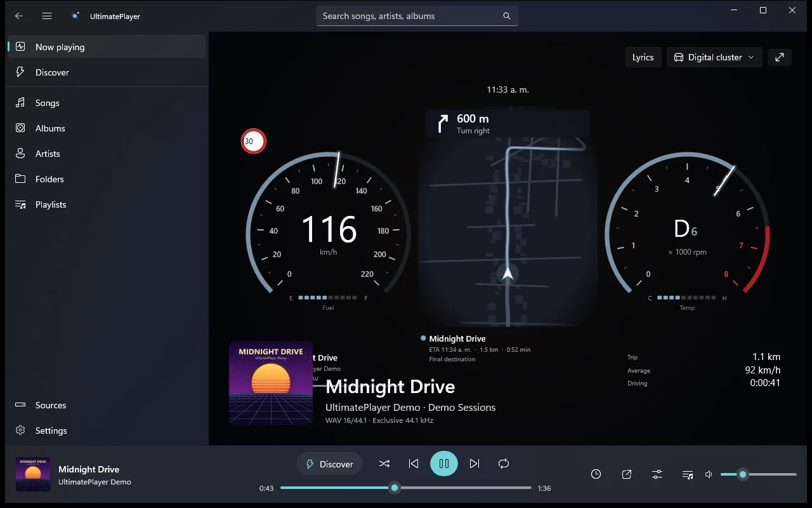Click the volume slider
812x508 pixels.
(x=759, y=474)
